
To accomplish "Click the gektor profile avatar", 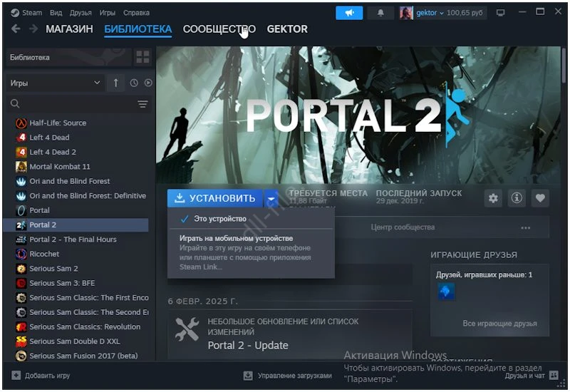I will [406, 13].
